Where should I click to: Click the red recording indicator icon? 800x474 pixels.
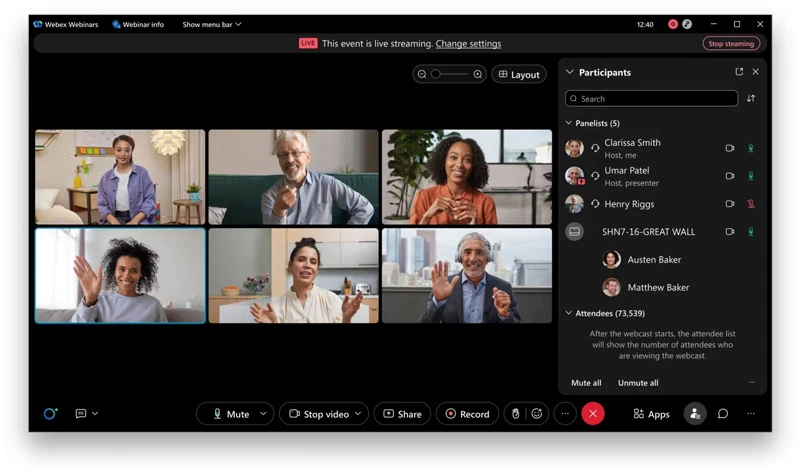[x=673, y=24]
